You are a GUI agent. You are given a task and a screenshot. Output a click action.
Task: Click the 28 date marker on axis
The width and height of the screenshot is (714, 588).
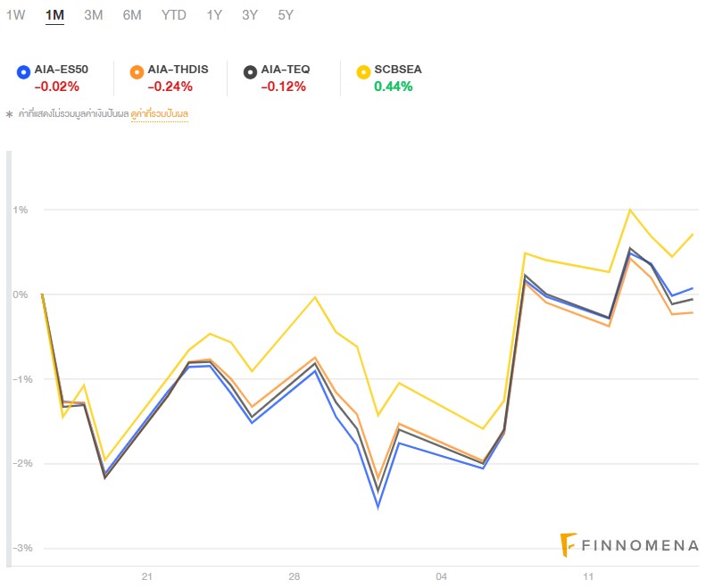(295, 576)
